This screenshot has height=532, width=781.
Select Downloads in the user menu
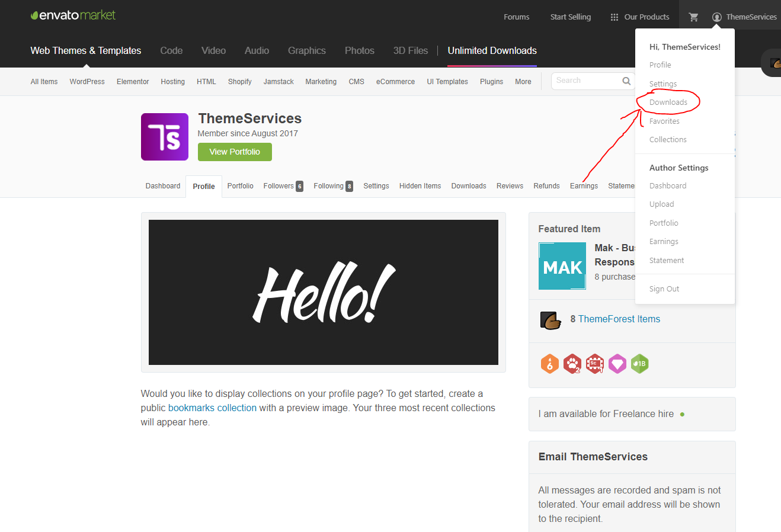tap(668, 102)
